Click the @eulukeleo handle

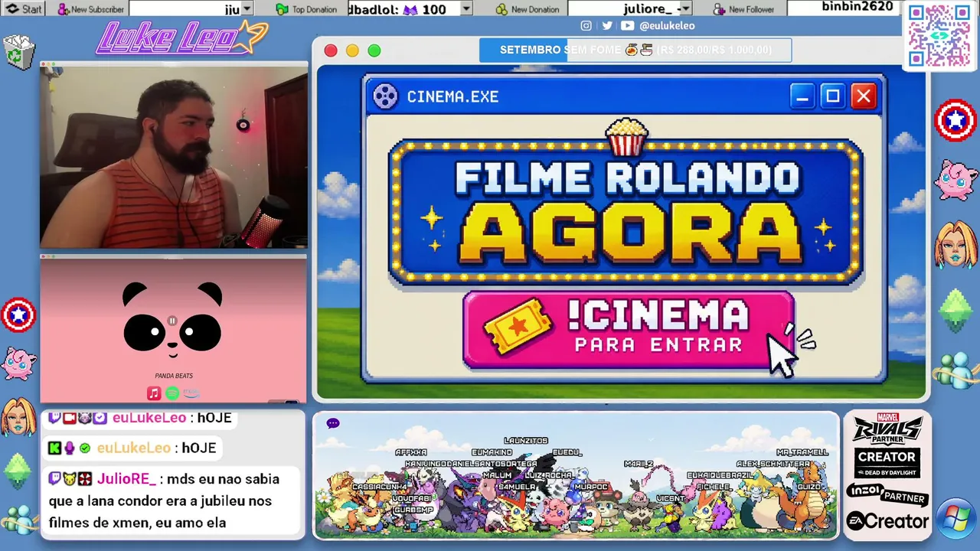[x=667, y=26]
